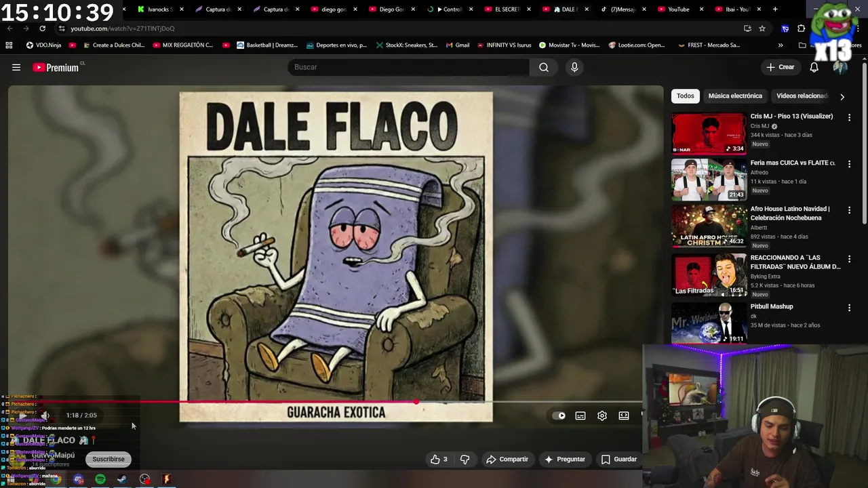The height and width of the screenshot is (488, 868).
Task: Open Discord from the taskbar
Action: click(79, 479)
